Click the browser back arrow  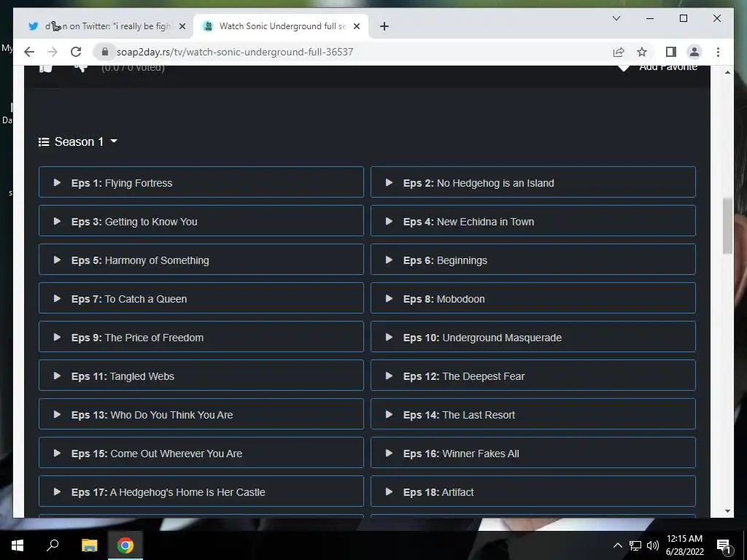(x=29, y=52)
